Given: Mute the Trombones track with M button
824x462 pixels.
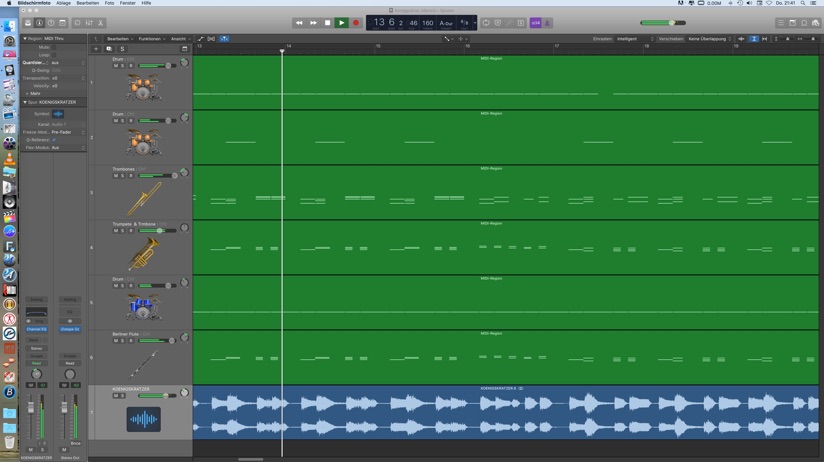Looking at the screenshot, I should 116,176.
